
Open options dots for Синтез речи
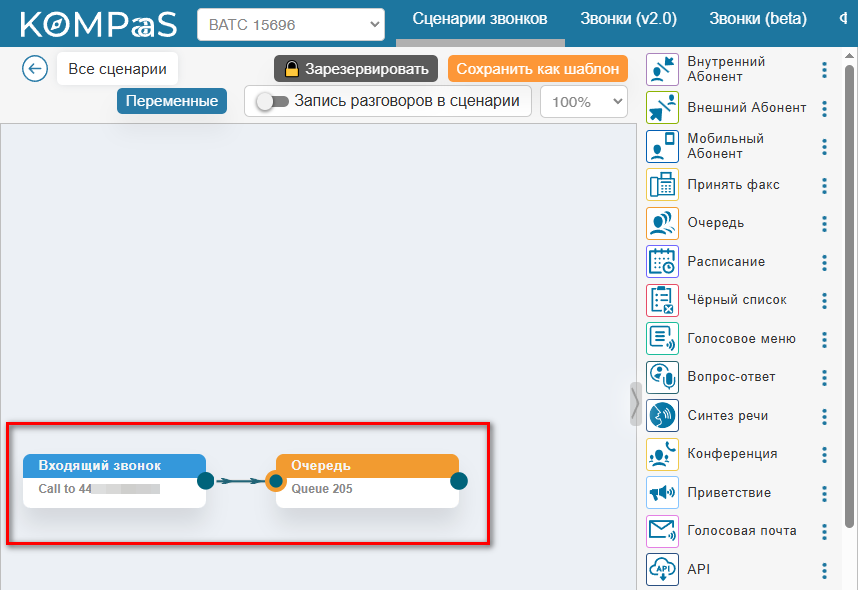click(x=824, y=417)
